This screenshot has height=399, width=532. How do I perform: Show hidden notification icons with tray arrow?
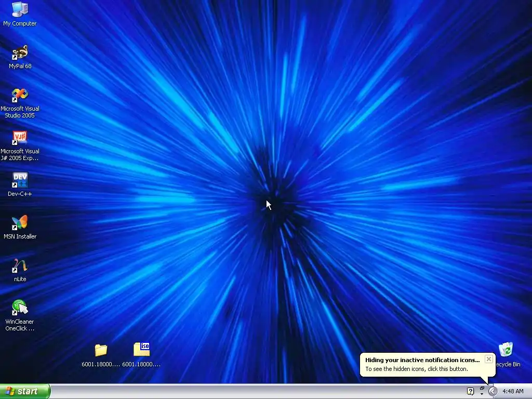[493, 392]
